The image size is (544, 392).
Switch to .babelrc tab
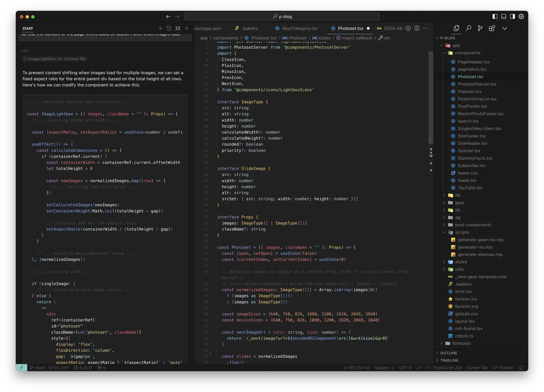click(x=250, y=28)
